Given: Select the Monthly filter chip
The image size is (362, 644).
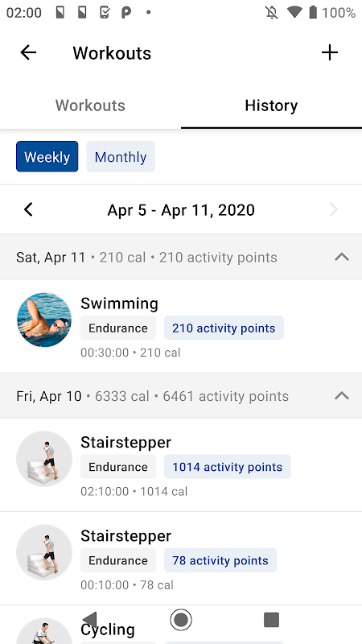Looking at the screenshot, I should pos(121,156).
